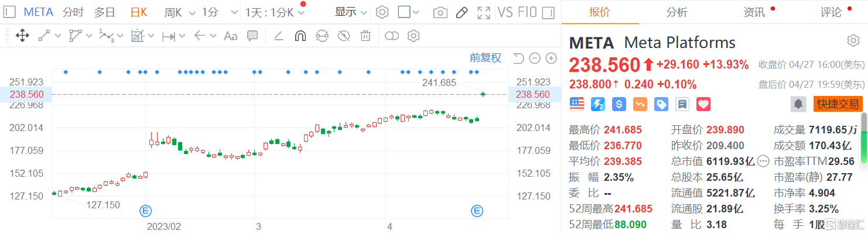Add a comment bubble annotation
The width and height of the screenshot is (868, 234).
[x=252, y=36]
